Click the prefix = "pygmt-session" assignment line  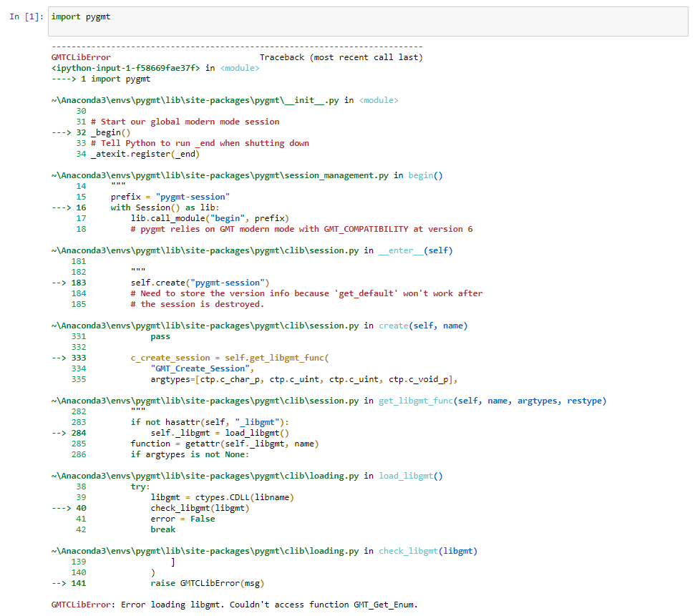[170, 197]
